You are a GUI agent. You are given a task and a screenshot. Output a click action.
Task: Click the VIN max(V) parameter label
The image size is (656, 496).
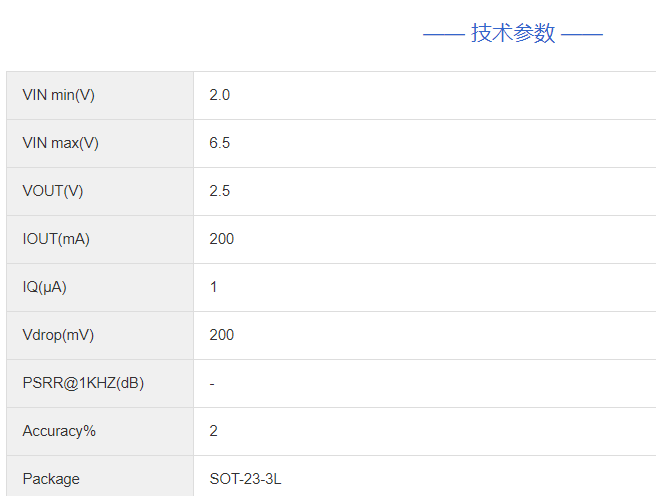click(x=60, y=143)
